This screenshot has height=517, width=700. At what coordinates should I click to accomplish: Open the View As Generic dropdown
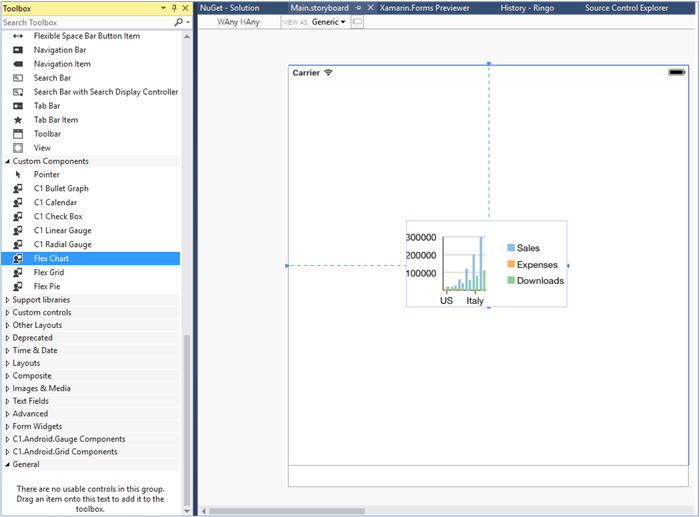pos(329,22)
